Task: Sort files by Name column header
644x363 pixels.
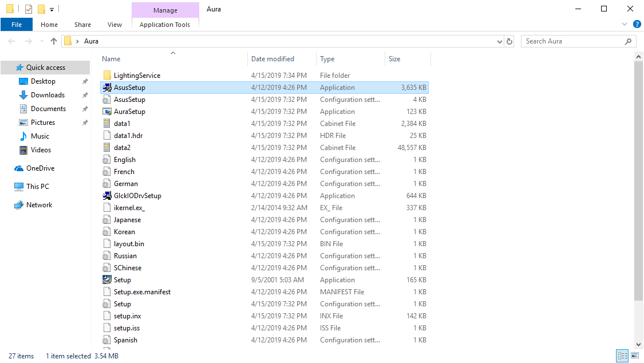Action: click(x=173, y=59)
